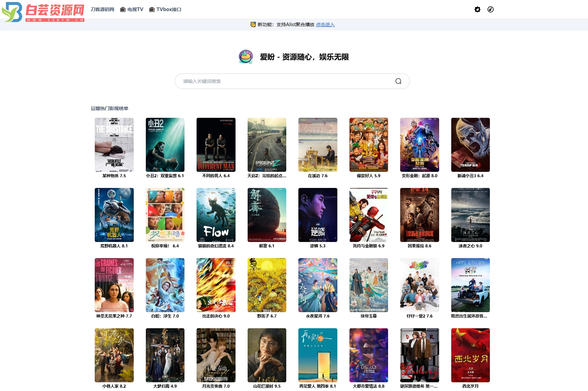Open the 天启Z：完结的起点 poster

pos(267,145)
